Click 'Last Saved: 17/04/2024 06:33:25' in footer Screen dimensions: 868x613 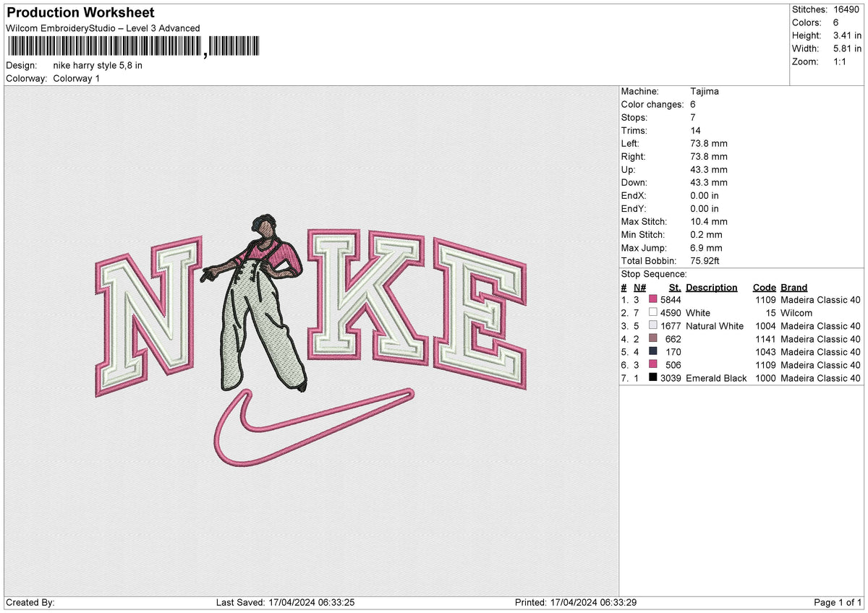click(x=285, y=603)
